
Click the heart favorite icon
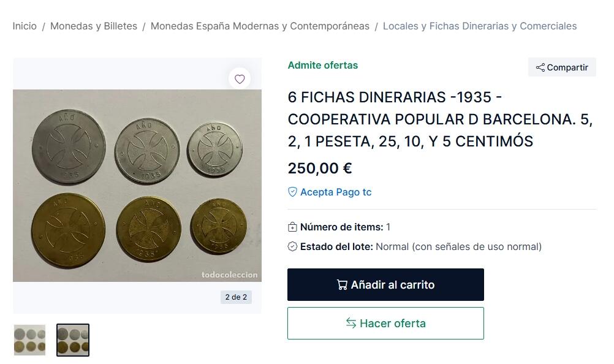(x=240, y=79)
